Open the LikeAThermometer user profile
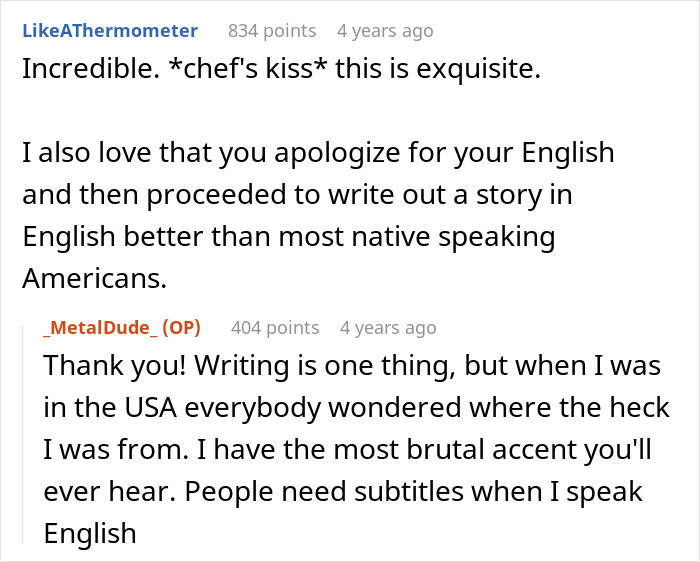 (110, 31)
